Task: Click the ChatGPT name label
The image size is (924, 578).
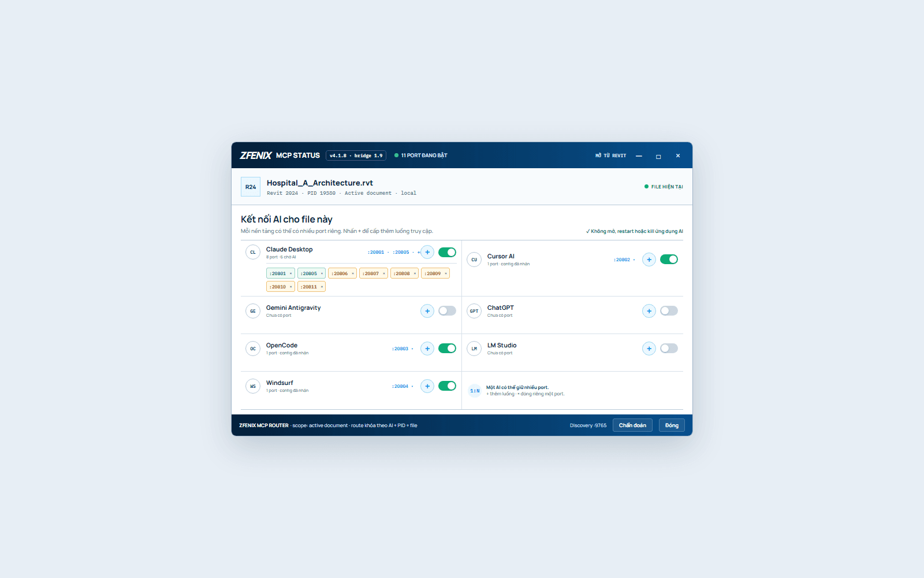Action: point(501,307)
